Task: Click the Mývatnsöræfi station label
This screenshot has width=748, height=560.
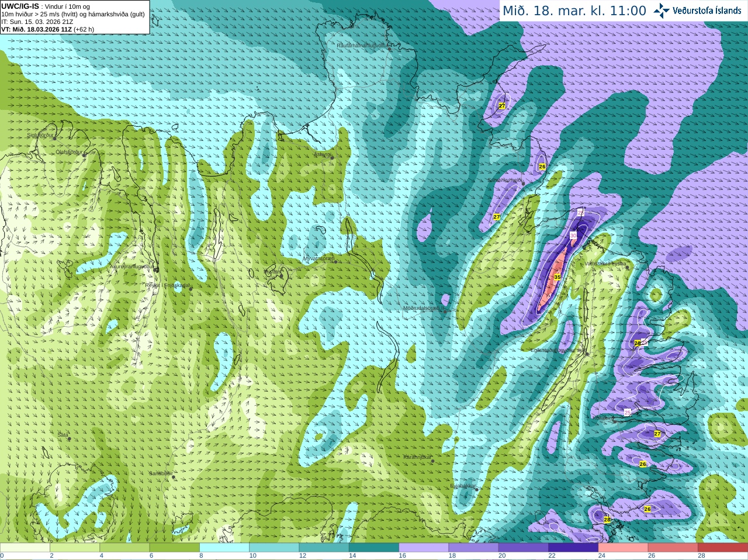Action: (x=318, y=258)
